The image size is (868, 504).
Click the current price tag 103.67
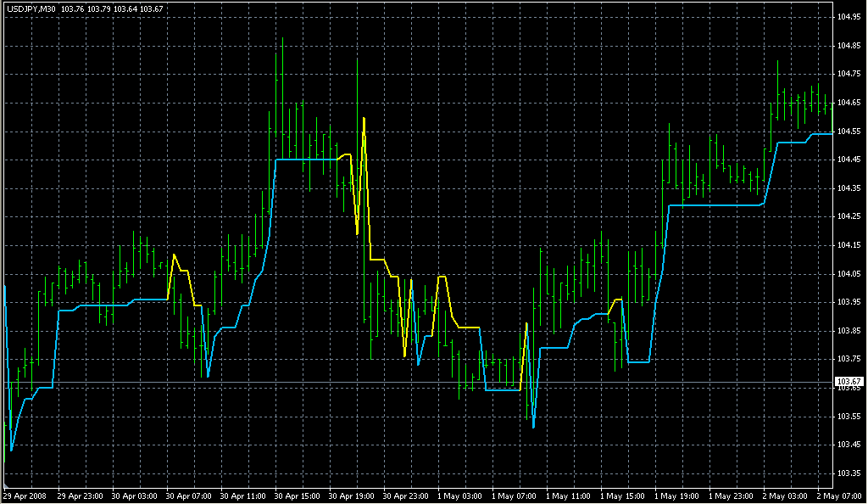tap(851, 382)
